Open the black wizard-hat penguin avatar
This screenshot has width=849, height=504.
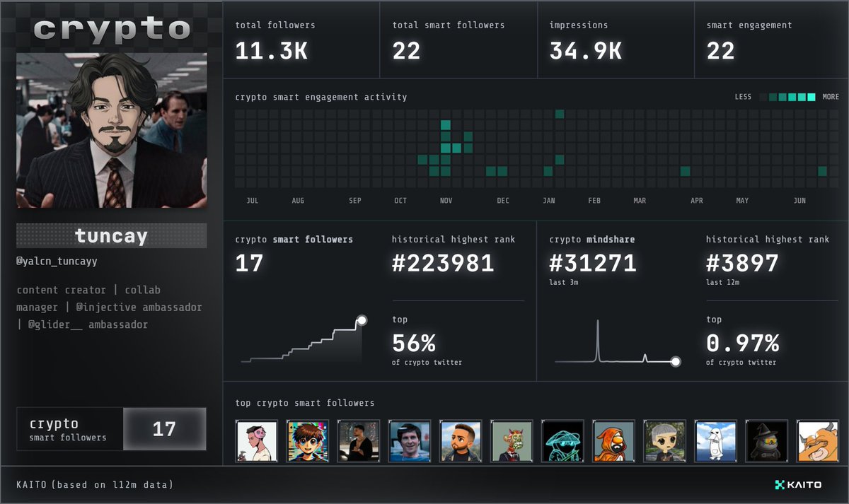pyautogui.click(x=766, y=441)
